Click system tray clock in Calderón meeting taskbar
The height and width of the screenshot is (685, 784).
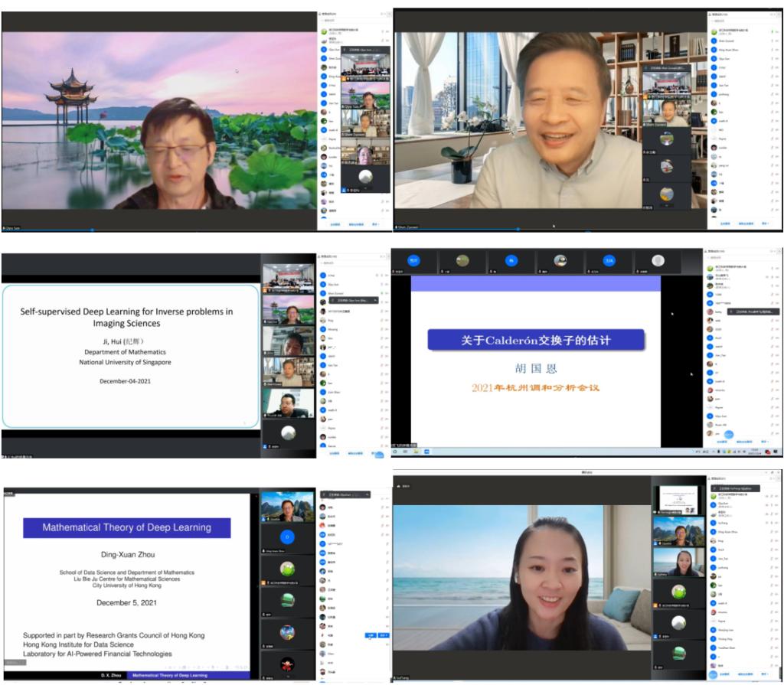pyautogui.click(x=755, y=452)
